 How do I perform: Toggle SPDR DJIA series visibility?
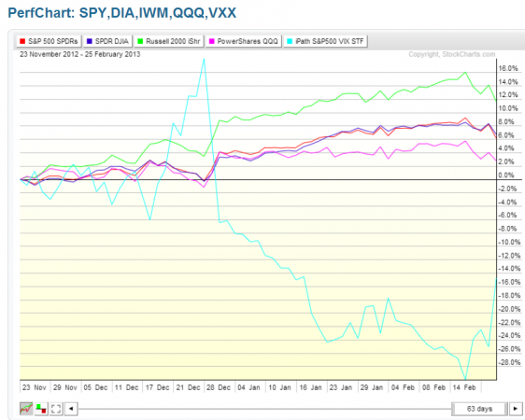click(x=107, y=41)
